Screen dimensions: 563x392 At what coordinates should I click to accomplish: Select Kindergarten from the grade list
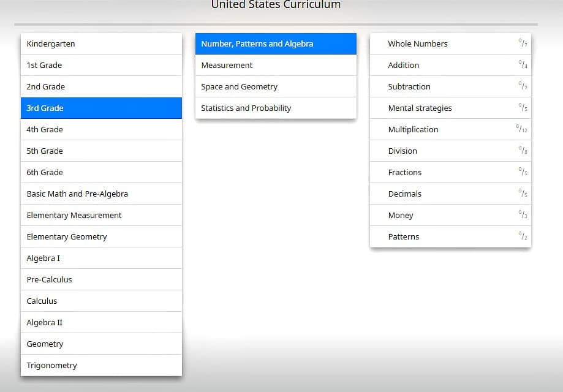pyautogui.click(x=101, y=44)
